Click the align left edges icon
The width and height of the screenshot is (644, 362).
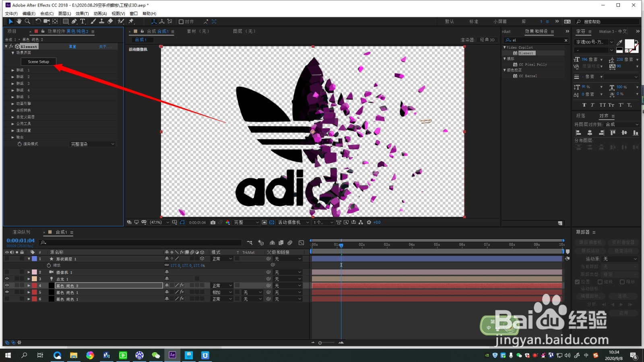(578, 133)
